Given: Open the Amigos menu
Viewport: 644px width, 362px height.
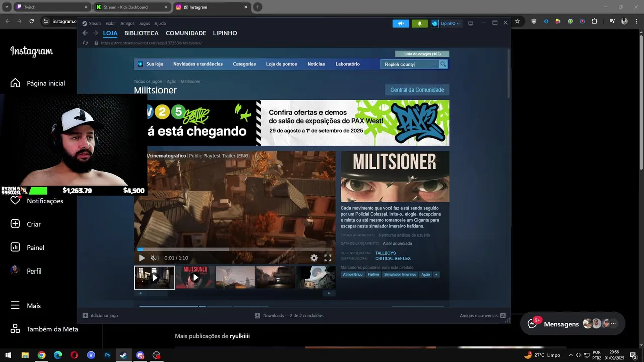Looking at the screenshot, I should tap(127, 23).
